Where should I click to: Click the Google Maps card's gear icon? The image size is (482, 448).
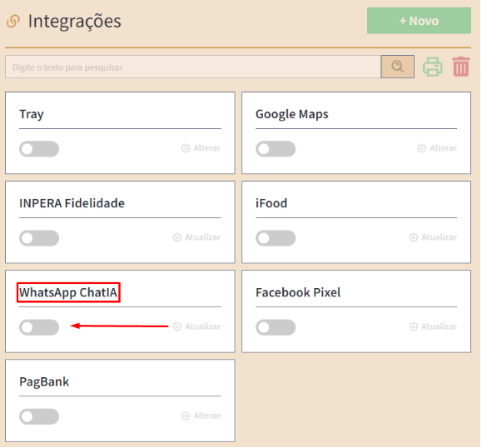pos(421,148)
